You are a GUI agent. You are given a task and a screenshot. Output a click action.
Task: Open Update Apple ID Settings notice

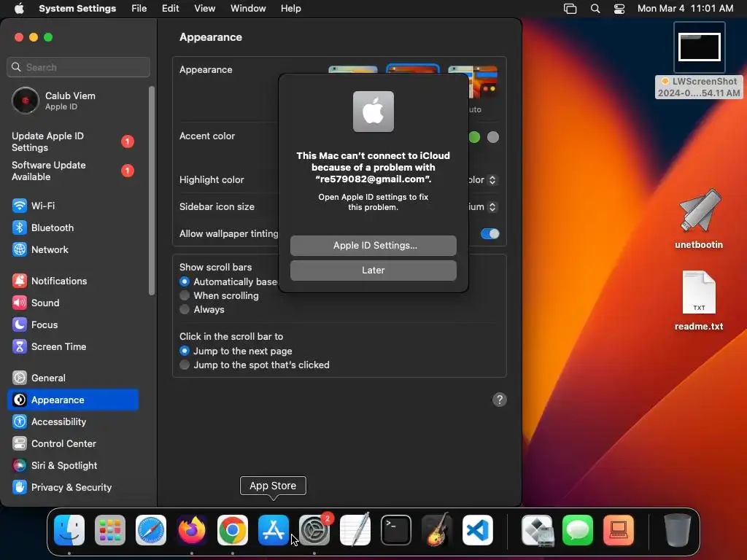73,142
